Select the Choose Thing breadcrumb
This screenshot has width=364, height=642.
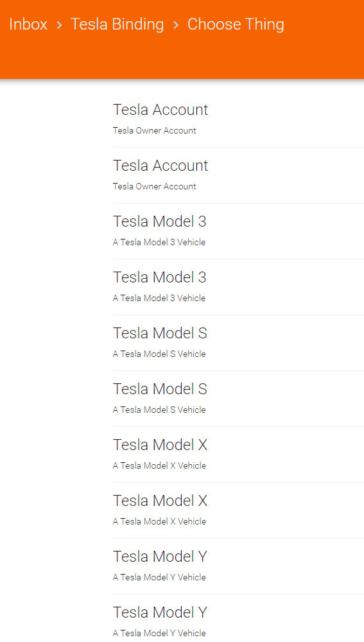pyautogui.click(x=236, y=24)
